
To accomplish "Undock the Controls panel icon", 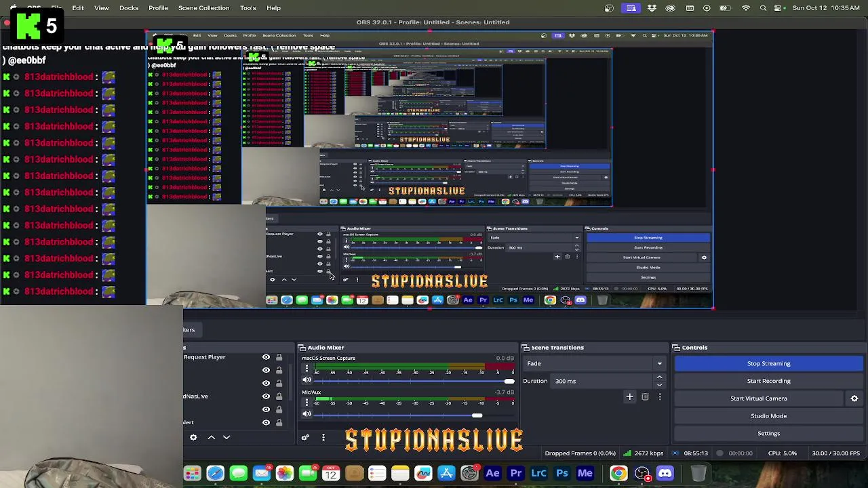I will point(676,348).
